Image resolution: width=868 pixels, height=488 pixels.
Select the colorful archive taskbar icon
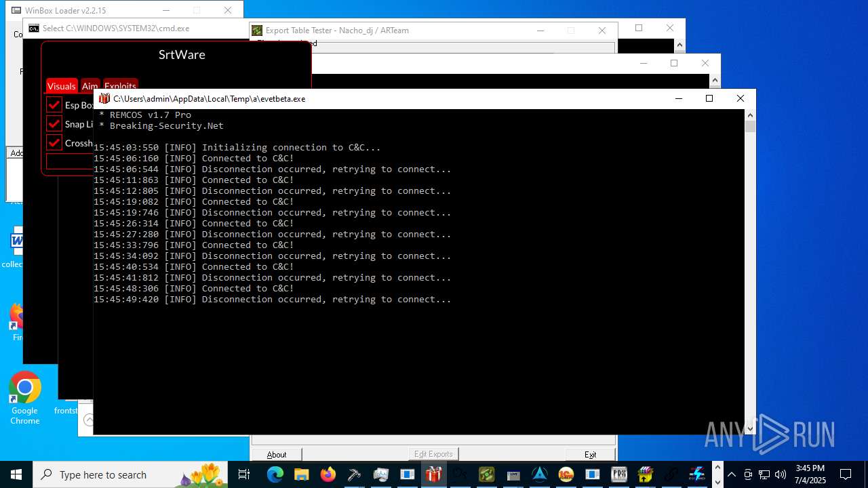[645, 474]
